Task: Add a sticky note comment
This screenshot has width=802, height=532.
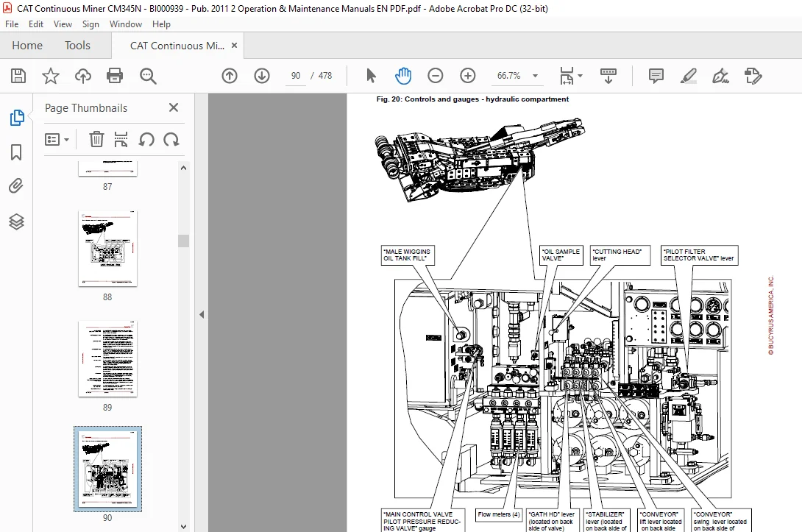Action: tap(656, 76)
